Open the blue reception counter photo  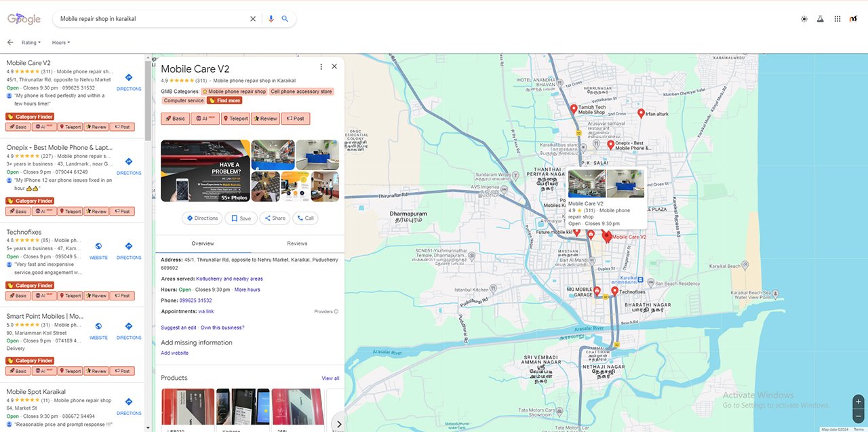click(x=317, y=155)
